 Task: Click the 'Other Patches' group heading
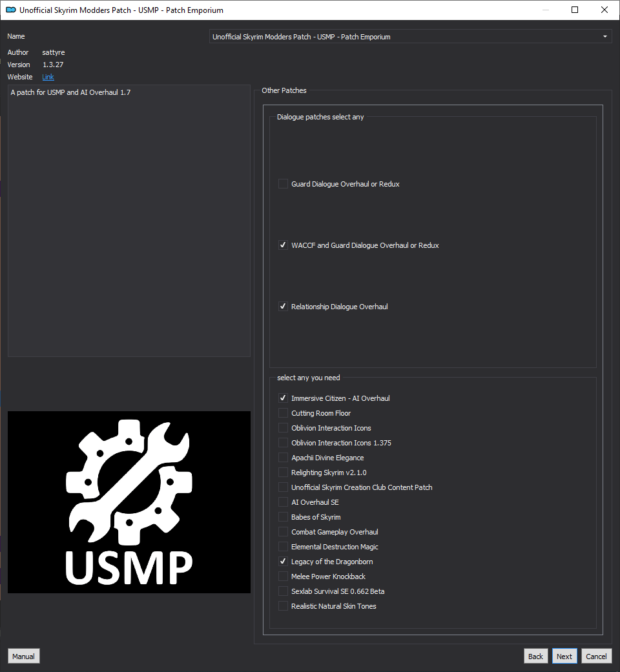[284, 90]
